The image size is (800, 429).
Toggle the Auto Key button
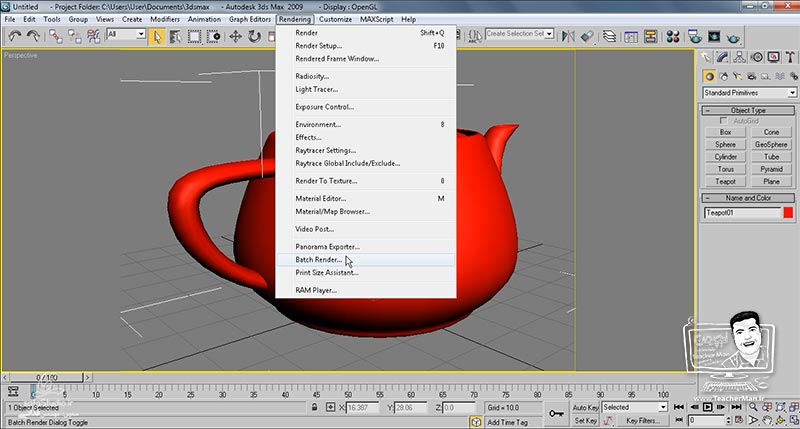[585, 408]
